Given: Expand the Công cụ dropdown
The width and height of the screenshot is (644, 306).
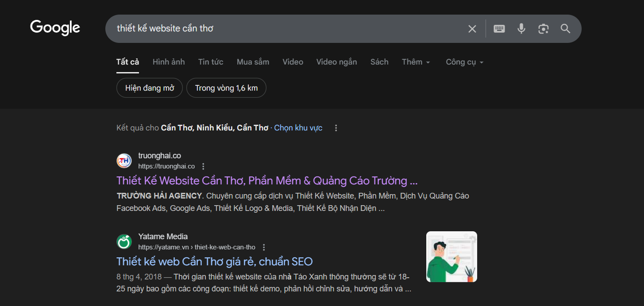Looking at the screenshot, I should coord(465,62).
